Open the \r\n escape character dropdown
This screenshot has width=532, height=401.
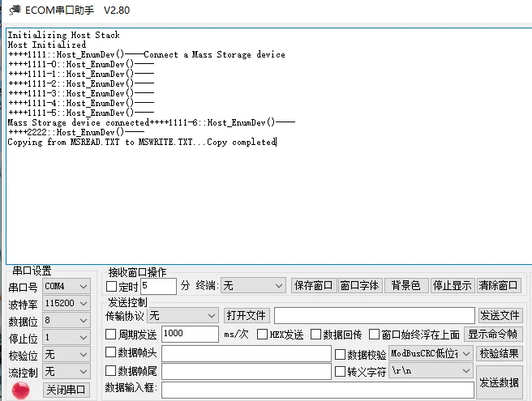tap(431, 371)
